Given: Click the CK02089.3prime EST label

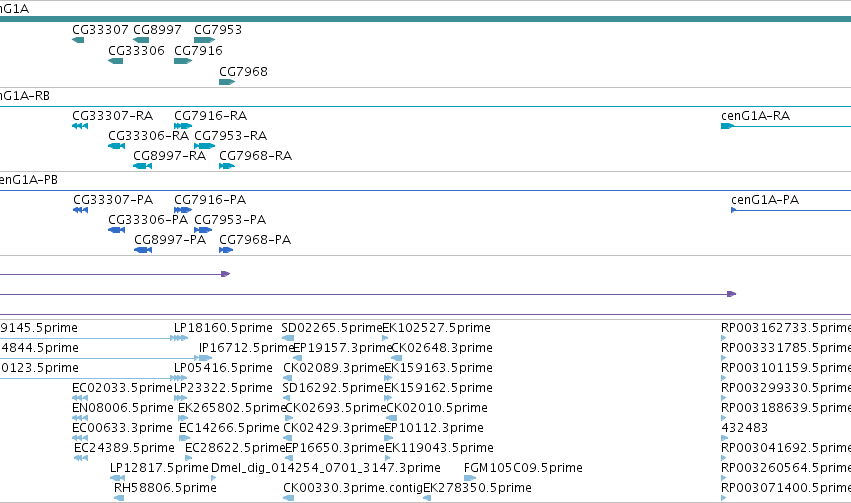Looking at the screenshot, I should (334, 368).
